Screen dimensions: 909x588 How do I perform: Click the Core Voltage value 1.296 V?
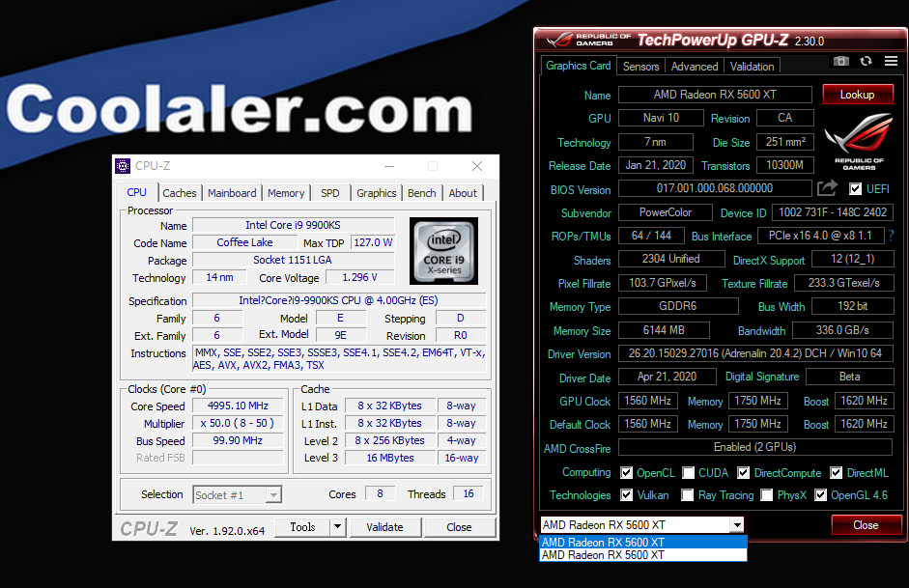click(360, 277)
